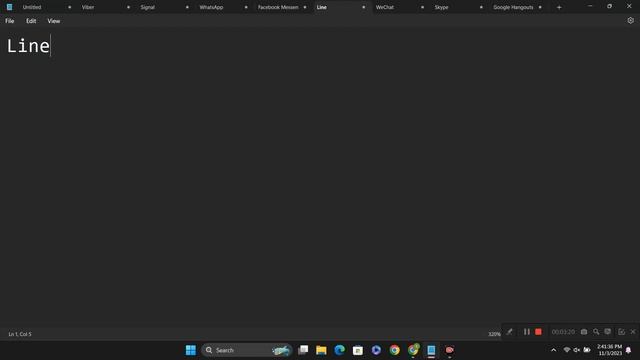This screenshot has height=360, width=640.
Task: Open Task View from taskbar
Action: (303, 350)
